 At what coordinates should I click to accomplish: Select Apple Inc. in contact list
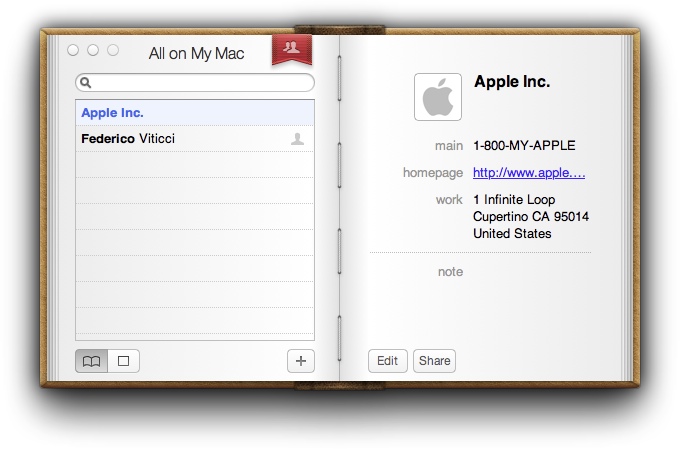point(195,113)
